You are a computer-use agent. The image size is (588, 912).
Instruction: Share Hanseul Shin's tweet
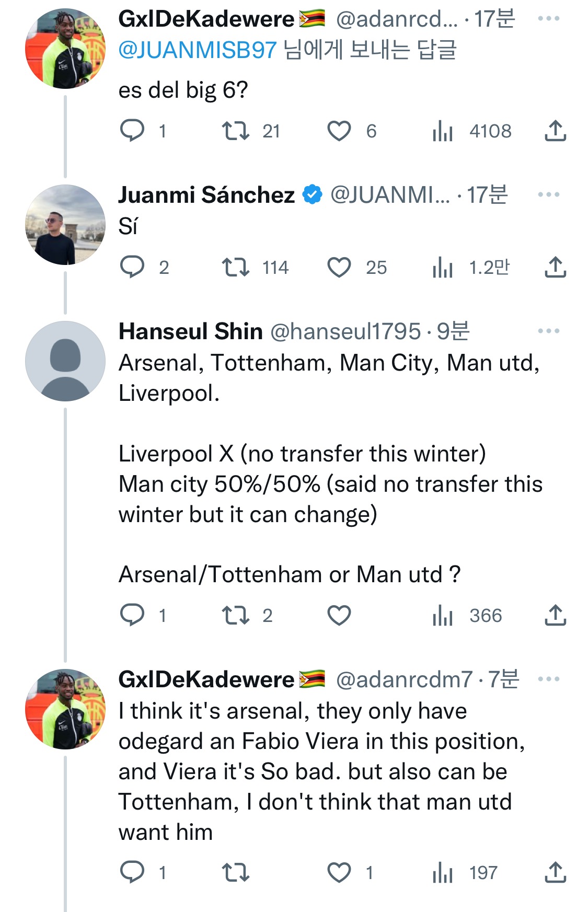click(x=555, y=615)
